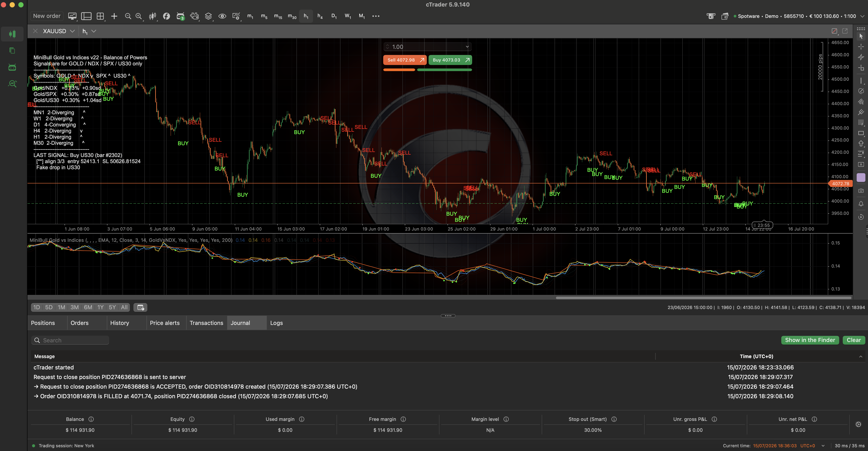Open the layers objects list icon
Image resolution: width=868 pixels, height=451 pixels.
(209, 16)
